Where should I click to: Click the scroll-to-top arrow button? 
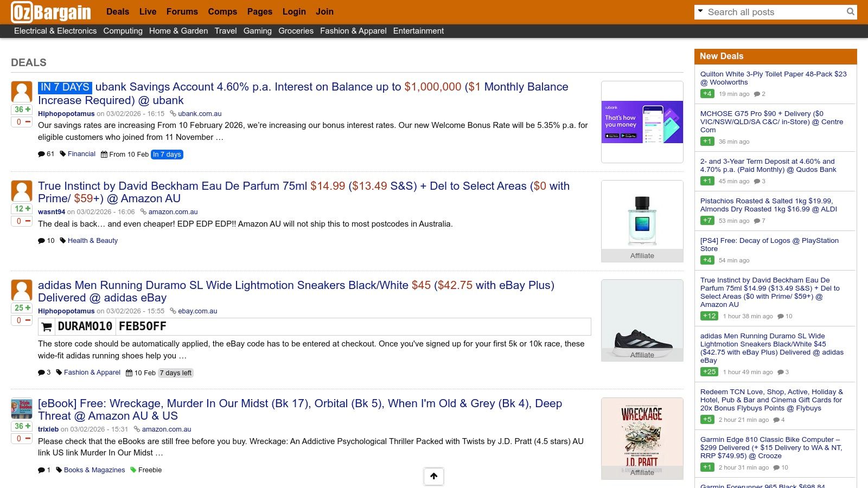[x=433, y=476]
